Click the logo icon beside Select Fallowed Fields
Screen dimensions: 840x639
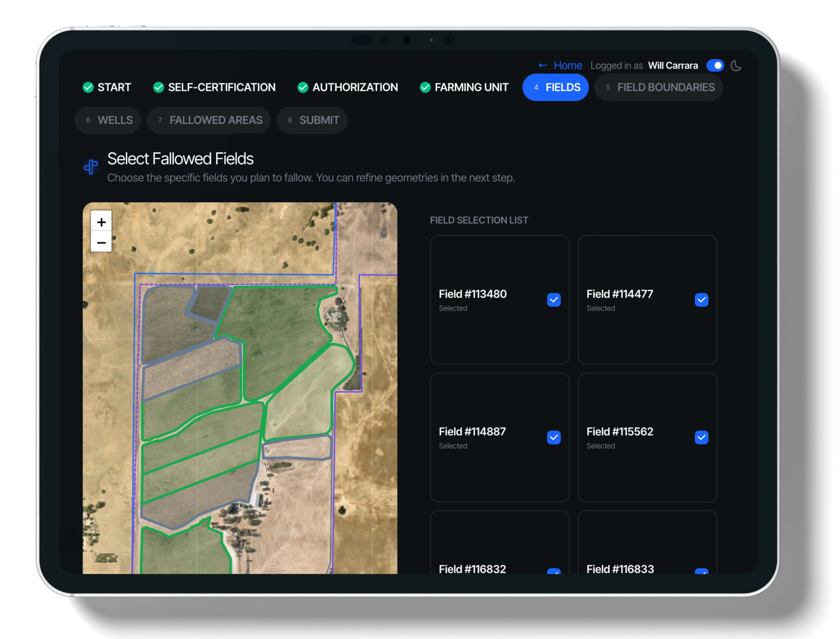[90, 167]
